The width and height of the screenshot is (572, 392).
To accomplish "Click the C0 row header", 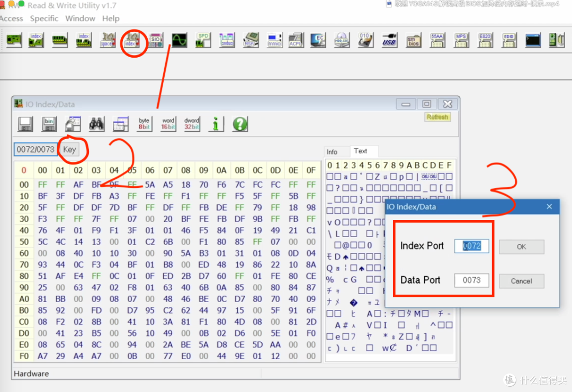I will 24,322.
